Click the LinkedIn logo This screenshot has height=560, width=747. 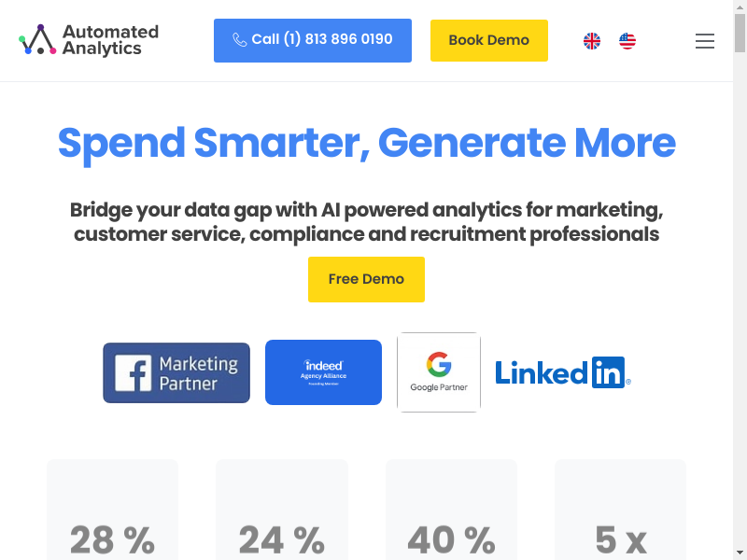tap(562, 372)
